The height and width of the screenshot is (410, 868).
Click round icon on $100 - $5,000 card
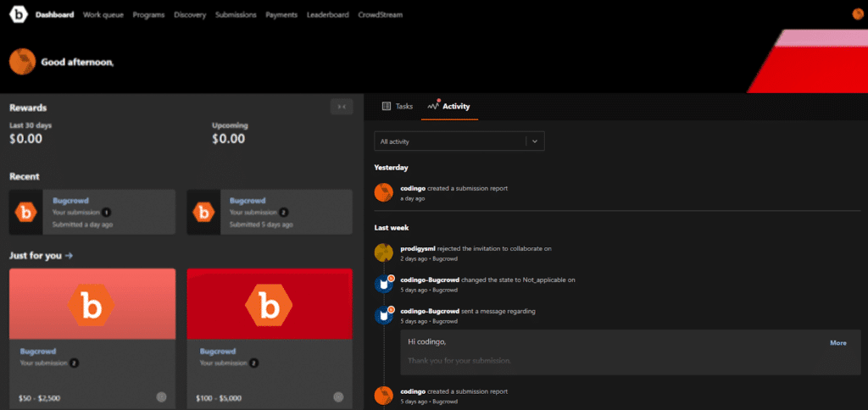pyautogui.click(x=338, y=396)
